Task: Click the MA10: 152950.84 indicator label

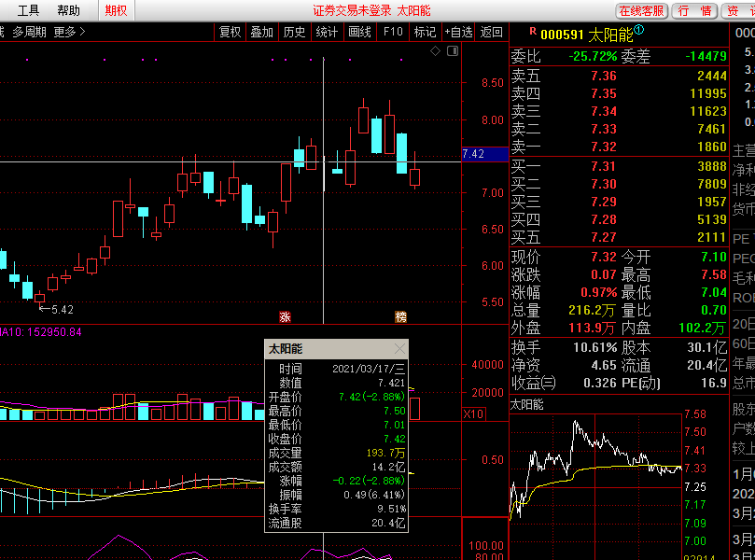Action: click(40, 332)
